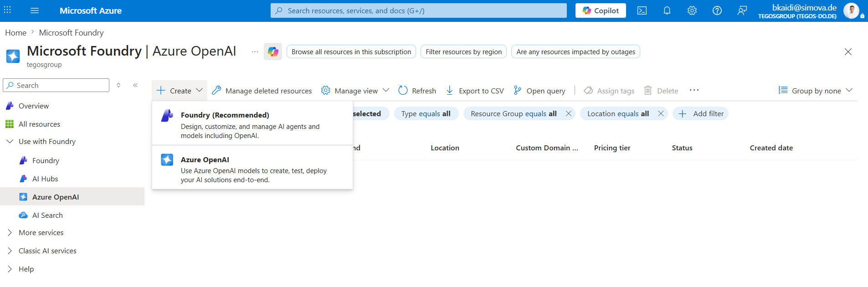Choose Foundry (Recommended) from Create menu
The height and width of the screenshot is (287, 868).
(x=252, y=124)
